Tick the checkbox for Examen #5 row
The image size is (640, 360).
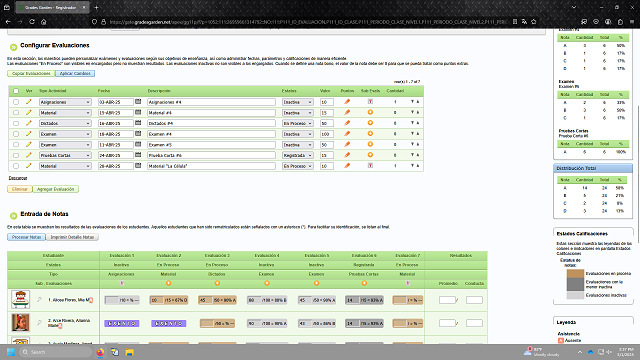(16, 144)
